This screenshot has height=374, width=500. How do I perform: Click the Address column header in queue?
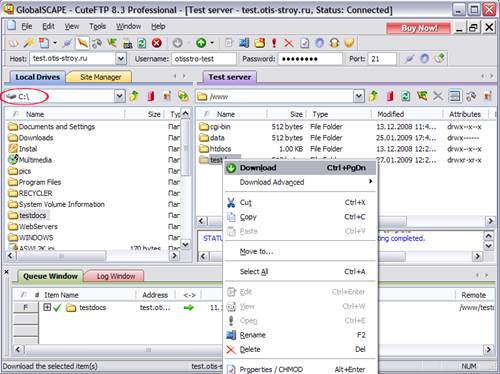pyautogui.click(x=155, y=295)
